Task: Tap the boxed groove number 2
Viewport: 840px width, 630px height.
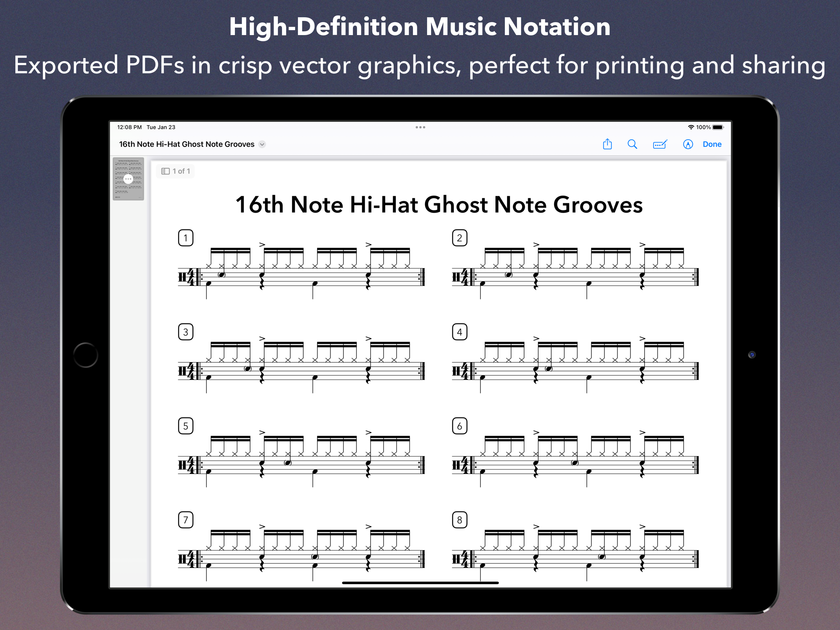Action: (x=459, y=238)
